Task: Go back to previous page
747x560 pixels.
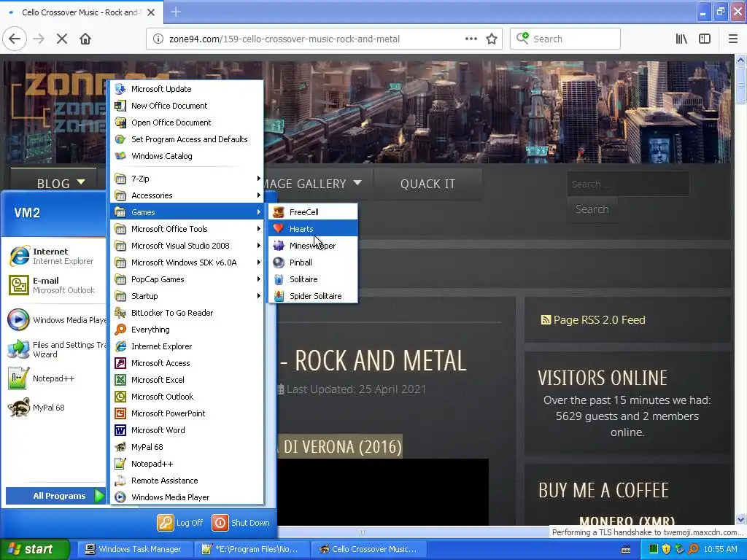Action: point(15,39)
